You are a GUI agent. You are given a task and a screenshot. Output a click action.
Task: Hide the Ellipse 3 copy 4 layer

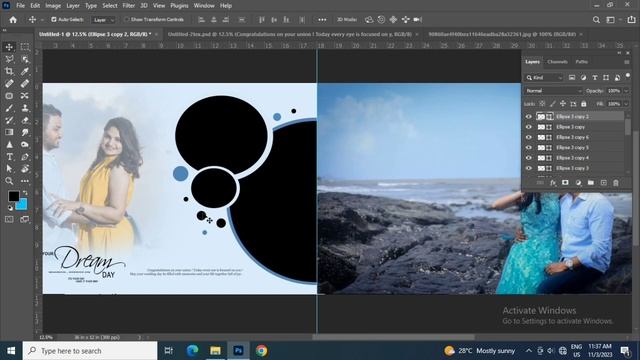coord(529,158)
